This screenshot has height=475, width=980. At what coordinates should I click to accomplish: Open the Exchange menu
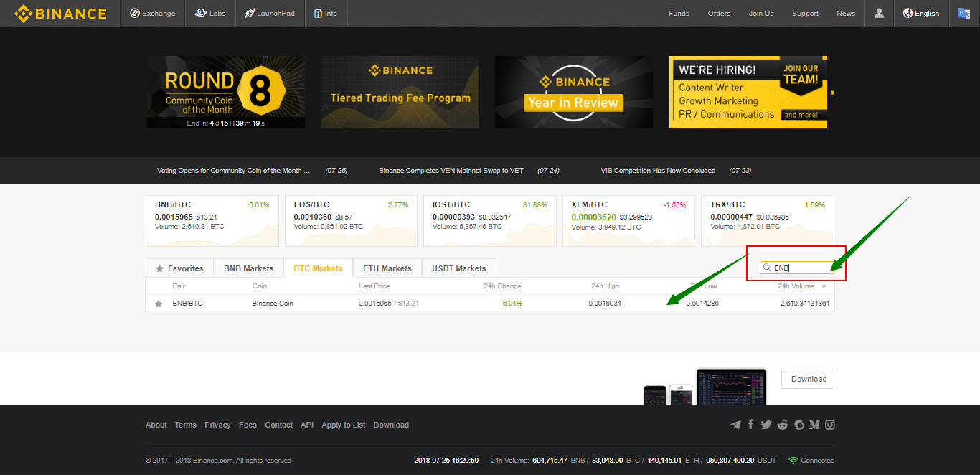tap(152, 13)
